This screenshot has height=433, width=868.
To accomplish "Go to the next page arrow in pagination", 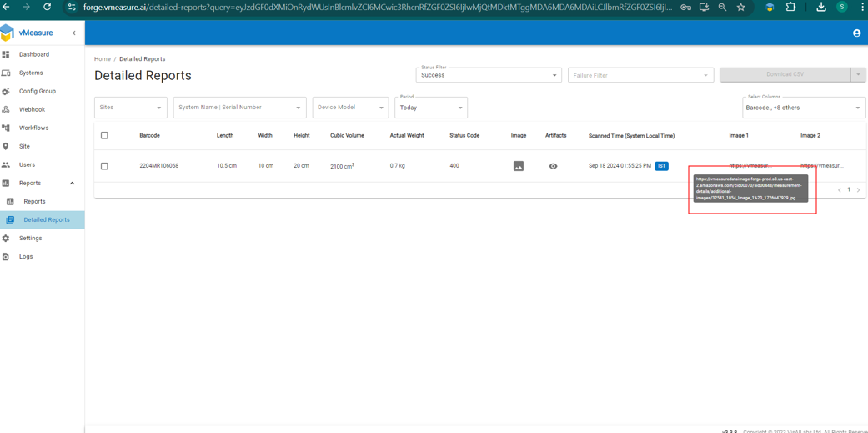I will point(858,190).
